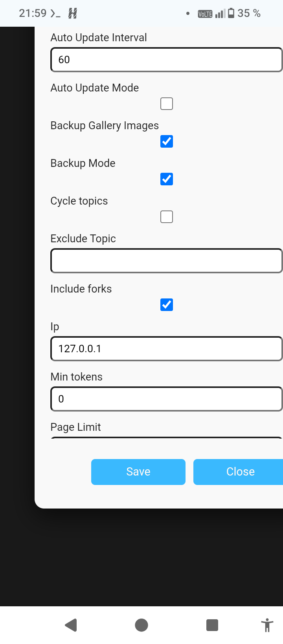Disable the Backup Mode checkbox

tap(167, 179)
